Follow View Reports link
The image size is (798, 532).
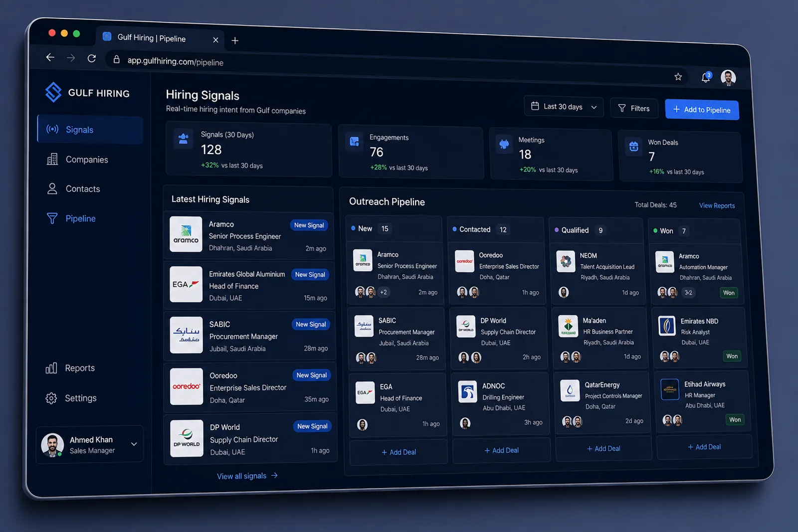tap(717, 205)
